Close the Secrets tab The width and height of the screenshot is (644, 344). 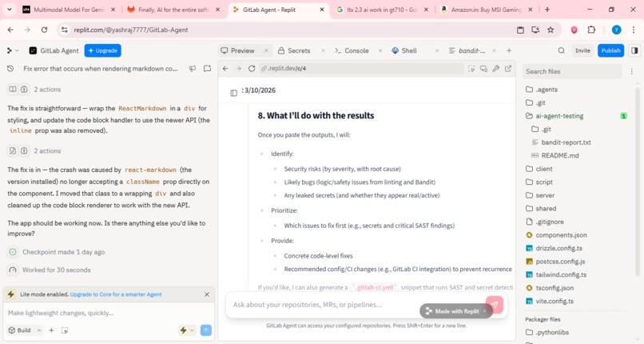pos(324,50)
